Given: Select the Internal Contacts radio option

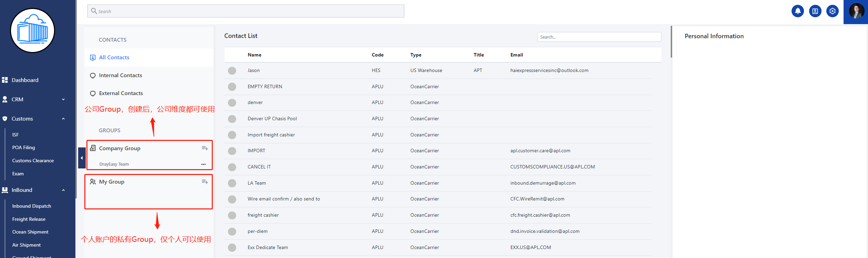Looking at the screenshot, I should pos(93,75).
